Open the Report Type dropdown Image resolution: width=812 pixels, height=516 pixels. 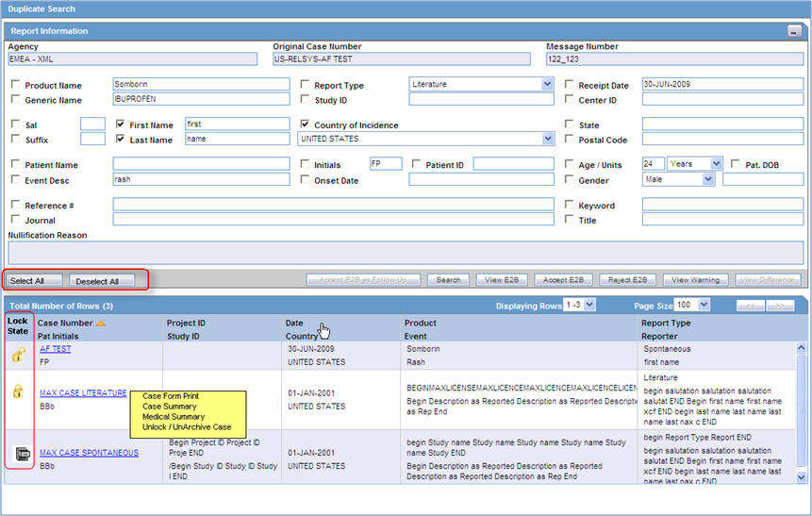click(547, 84)
